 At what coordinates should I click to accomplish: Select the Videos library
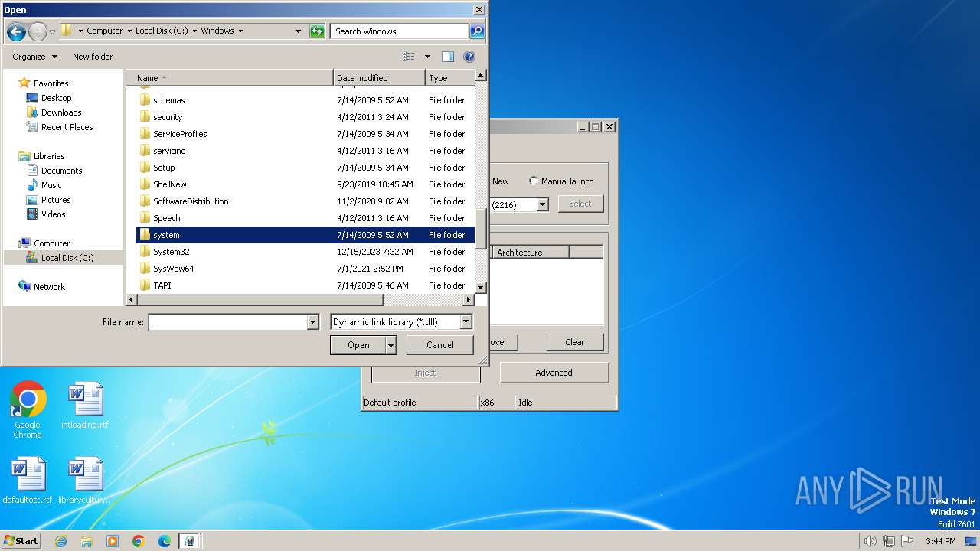53,214
